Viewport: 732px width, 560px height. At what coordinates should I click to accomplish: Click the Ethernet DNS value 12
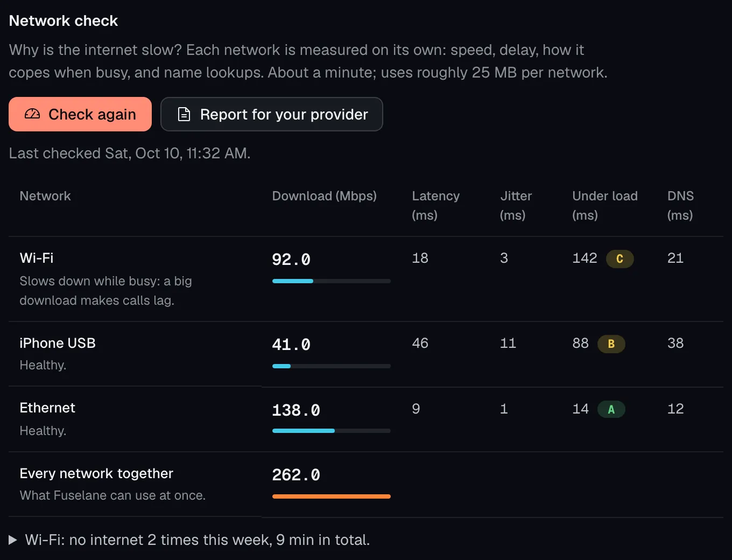click(675, 409)
